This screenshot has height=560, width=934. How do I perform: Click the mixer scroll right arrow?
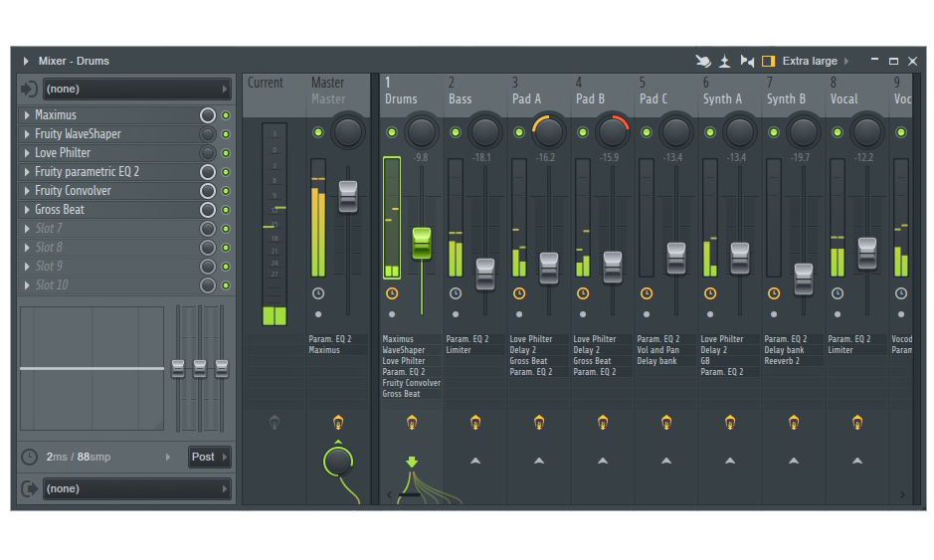(x=902, y=495)
